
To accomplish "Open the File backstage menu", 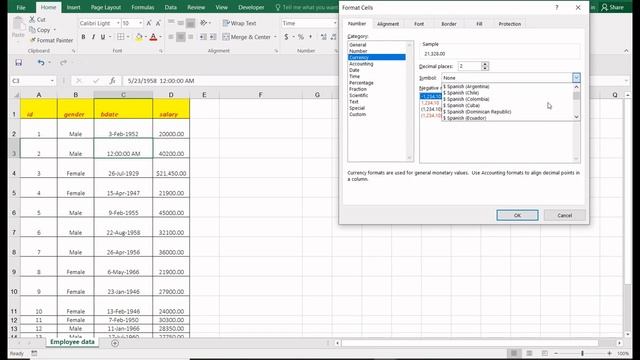I will pos(21,7).
